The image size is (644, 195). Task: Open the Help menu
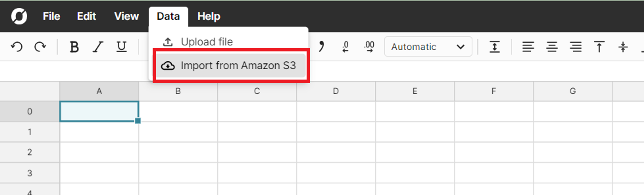pos(209,16)
